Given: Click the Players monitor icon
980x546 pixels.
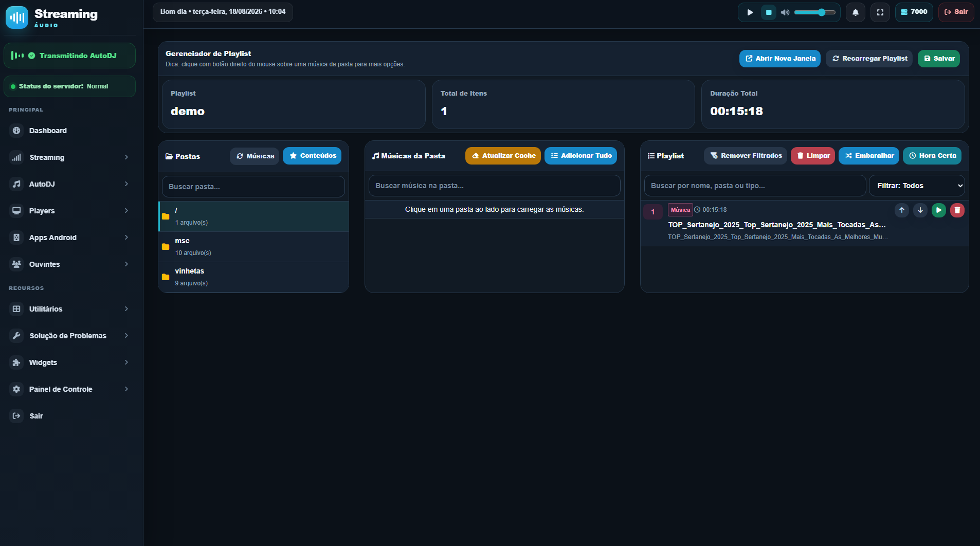Looking at the screenshot, I should click(16, 211).
